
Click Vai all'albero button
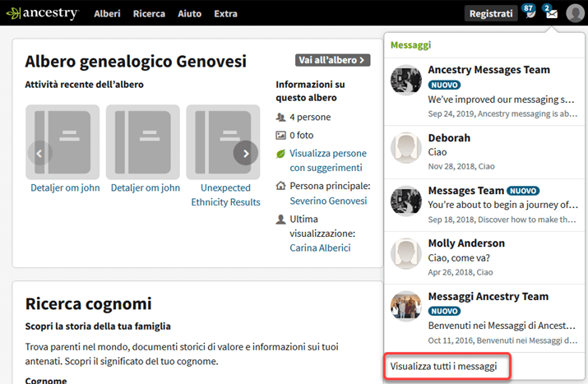332,60
